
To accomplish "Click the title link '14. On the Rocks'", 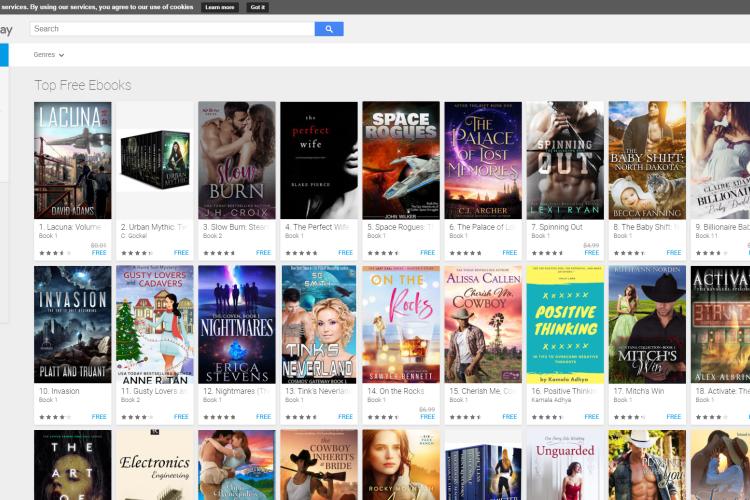I will [x=396, y=391].
